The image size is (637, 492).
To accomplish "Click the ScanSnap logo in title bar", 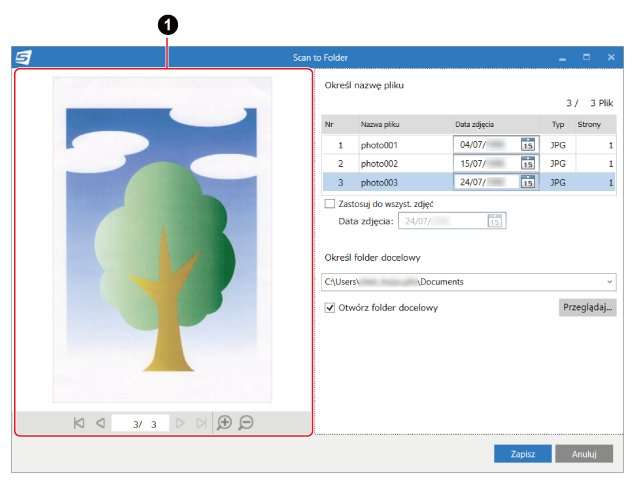I will tap(24, 58).
